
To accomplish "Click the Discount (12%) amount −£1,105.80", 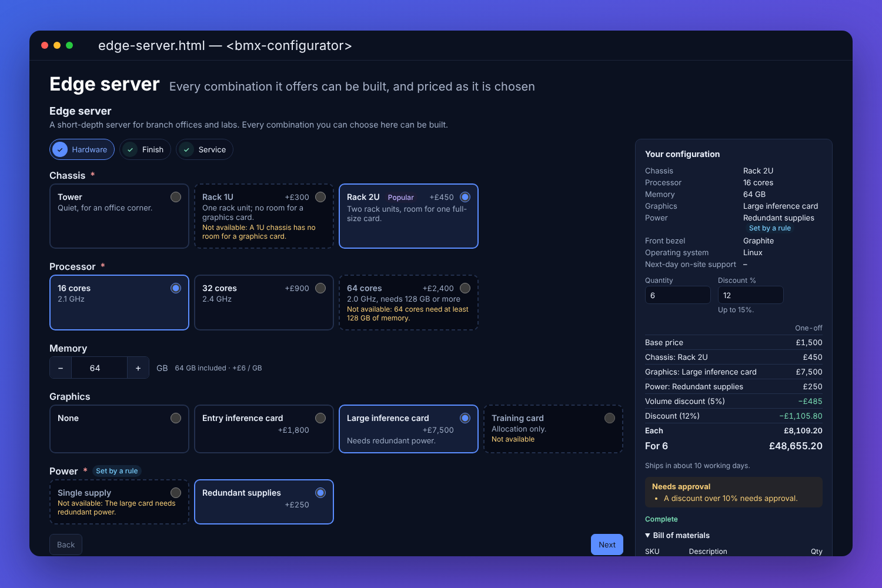I will click(801, 416).
